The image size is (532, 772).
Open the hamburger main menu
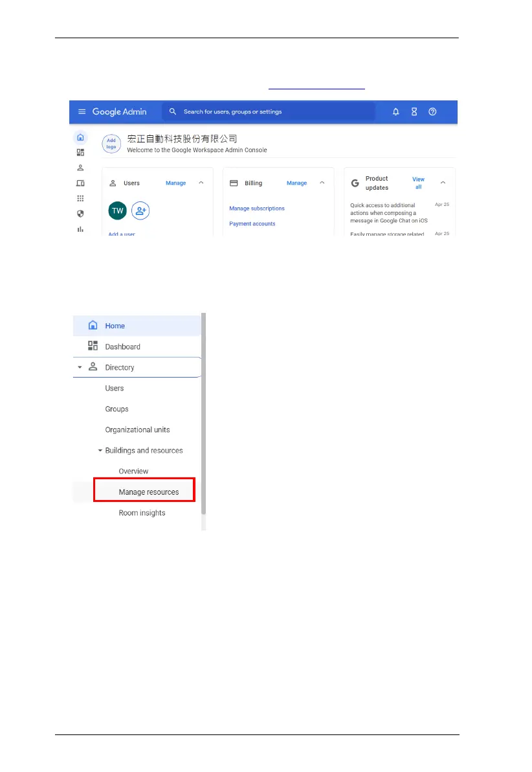point(82,112)
